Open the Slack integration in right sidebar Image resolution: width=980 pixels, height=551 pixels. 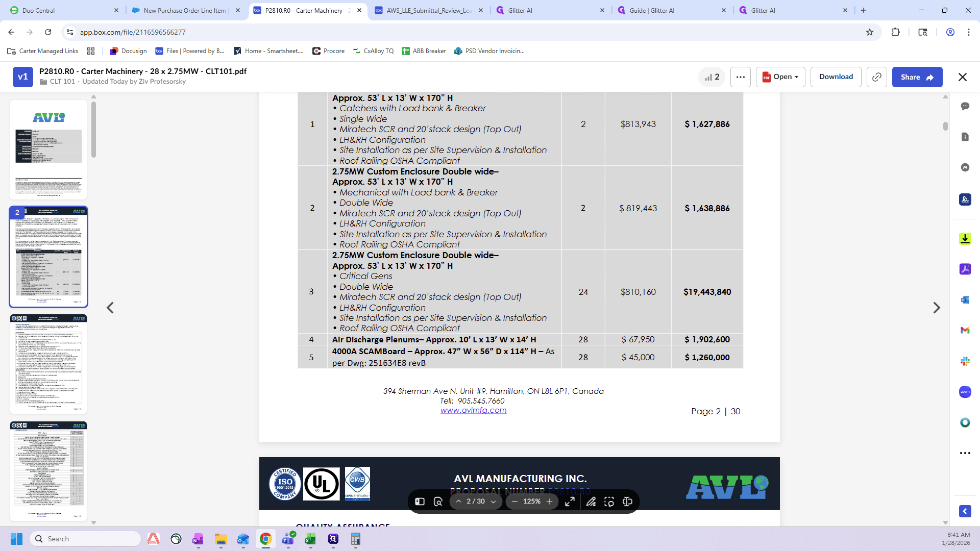[965, 361]
